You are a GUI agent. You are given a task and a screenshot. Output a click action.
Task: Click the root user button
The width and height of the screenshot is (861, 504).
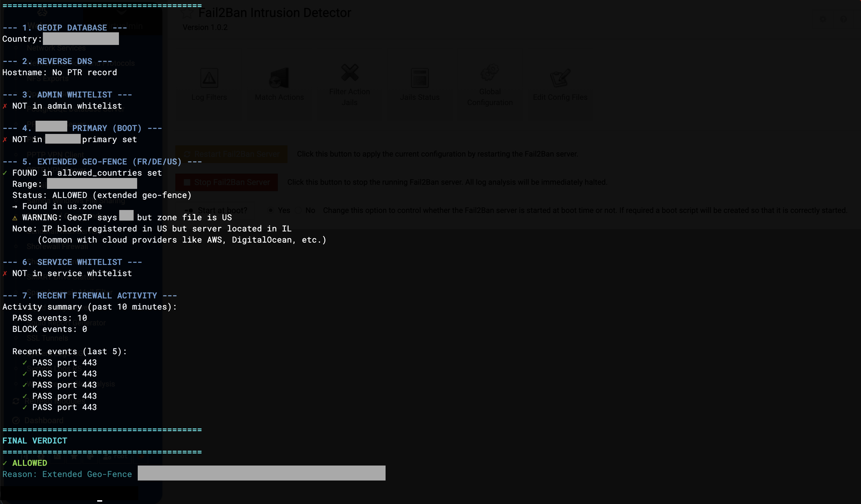click(x=116, y=456)
